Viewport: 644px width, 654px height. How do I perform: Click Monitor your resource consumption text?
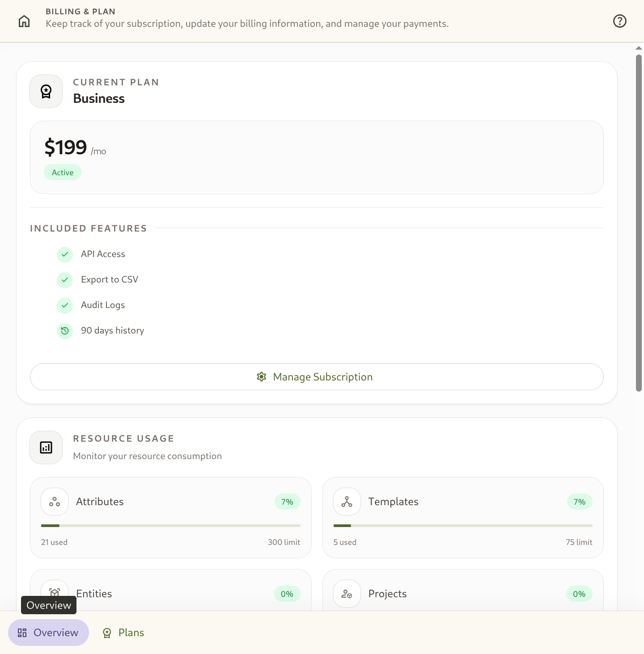pyautogui.click(x=148, y=456)
